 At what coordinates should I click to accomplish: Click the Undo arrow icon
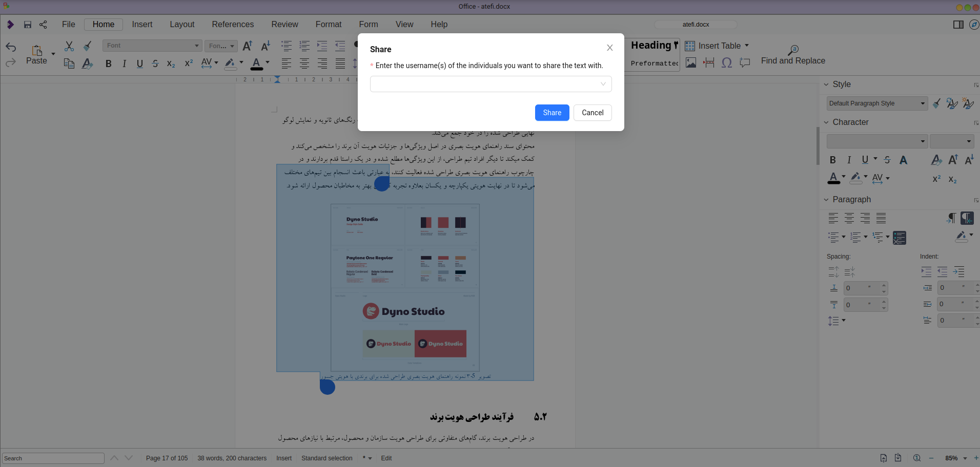(11, 47)
